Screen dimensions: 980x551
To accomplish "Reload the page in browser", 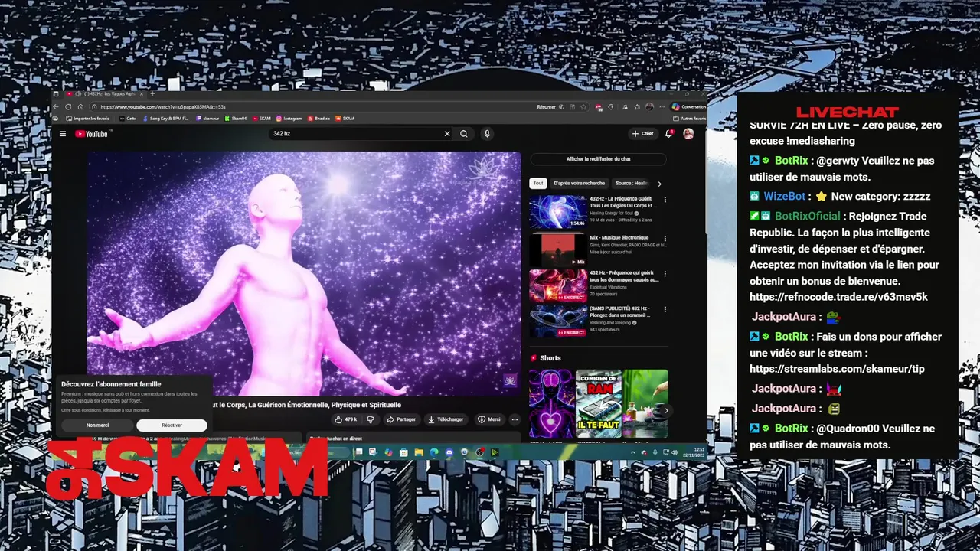I will coord(68,107).
